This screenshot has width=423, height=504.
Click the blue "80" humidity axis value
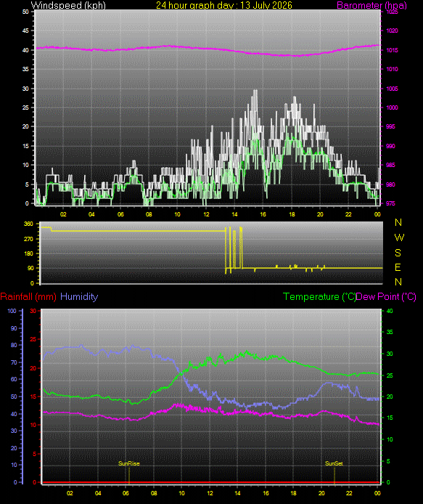(x=14, y=345)
